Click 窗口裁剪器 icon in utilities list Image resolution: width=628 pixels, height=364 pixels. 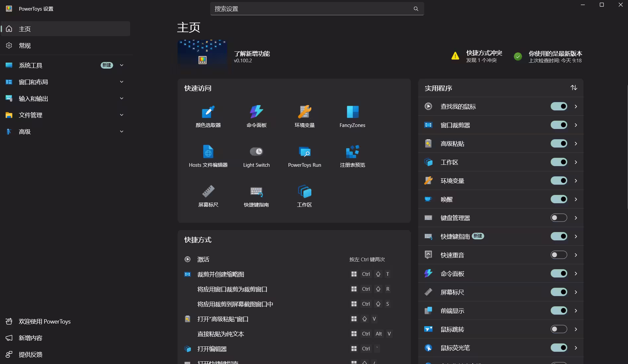428,125
